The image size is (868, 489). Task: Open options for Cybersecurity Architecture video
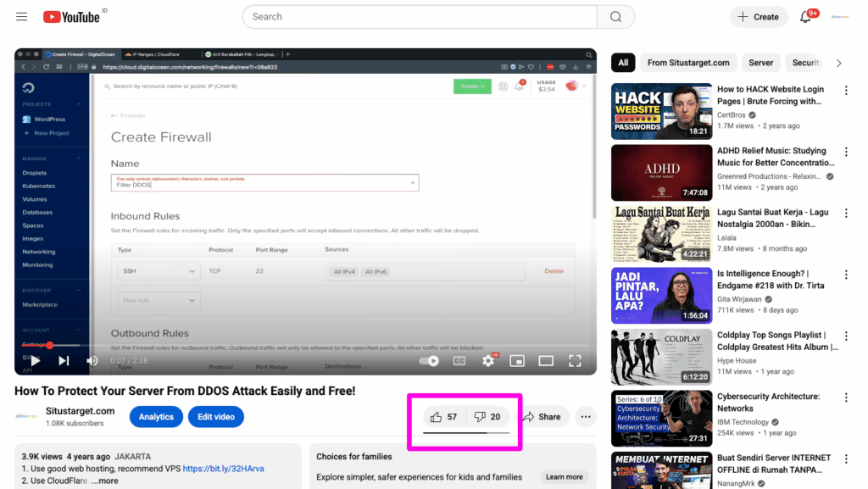point(846,397)
